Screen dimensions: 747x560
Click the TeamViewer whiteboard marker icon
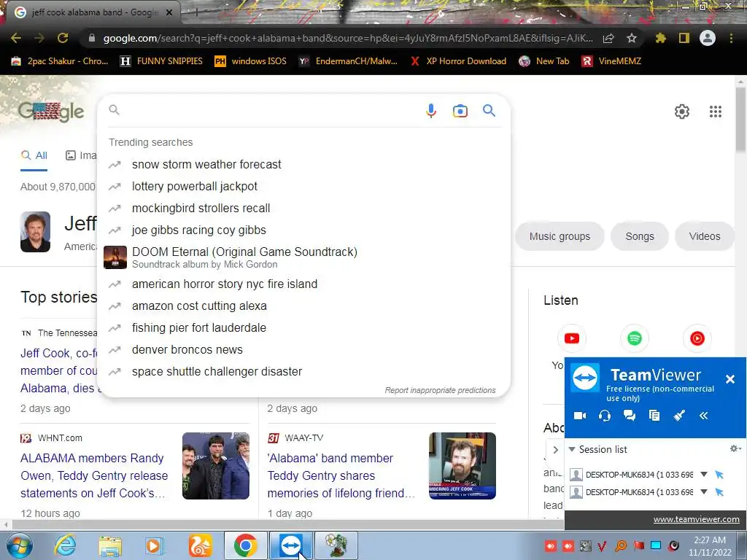(x=679, y=416)
